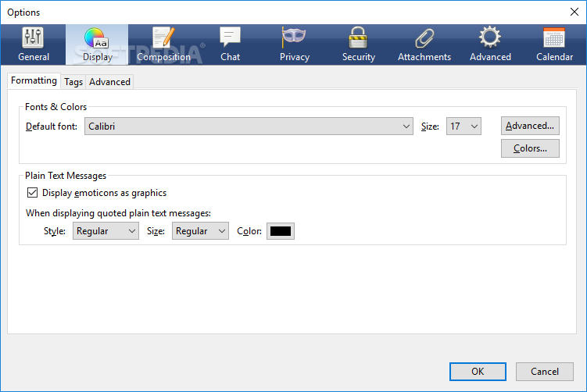Open the Attachments paperclip category

(424, 45)
